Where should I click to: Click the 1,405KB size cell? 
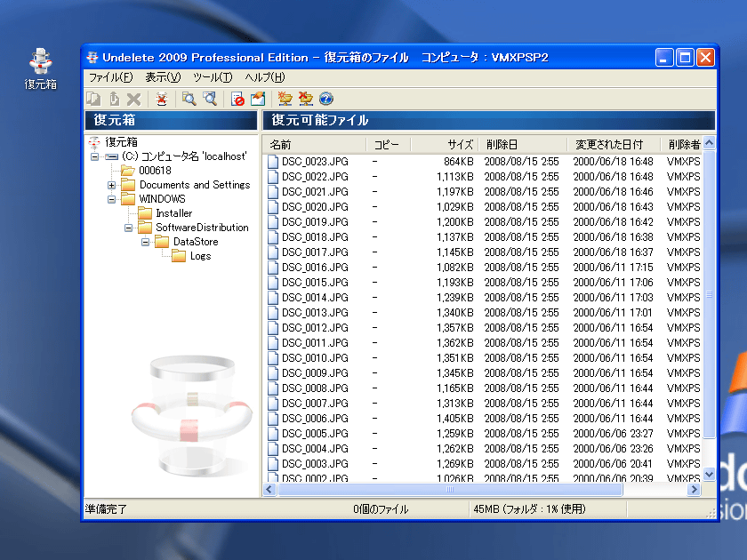tap(455, 419)
